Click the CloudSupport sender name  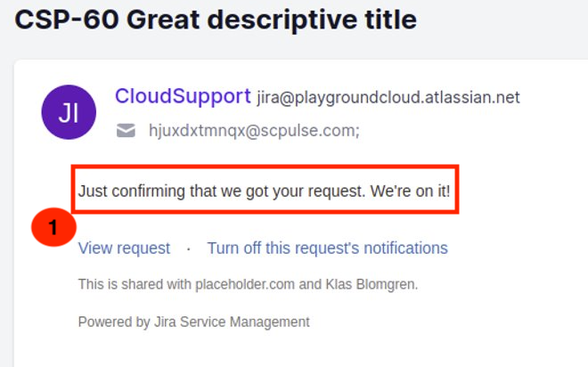click(183, 96)
